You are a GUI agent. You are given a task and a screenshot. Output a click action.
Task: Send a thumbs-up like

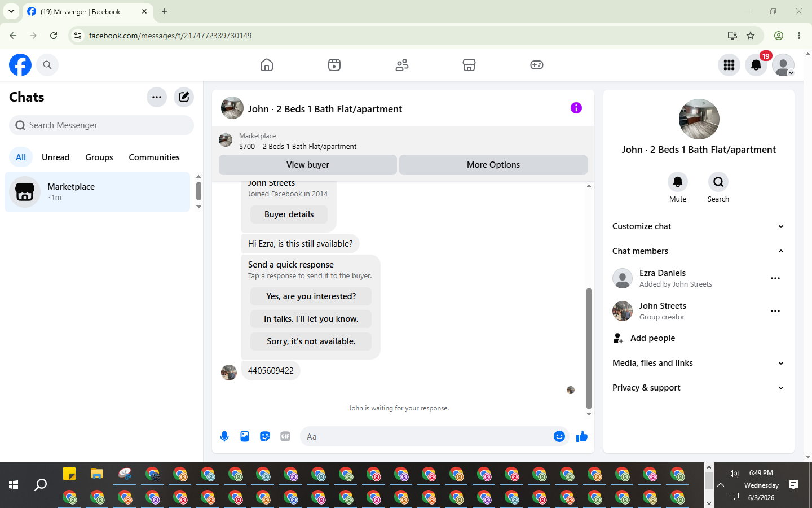tap(582, 436)
